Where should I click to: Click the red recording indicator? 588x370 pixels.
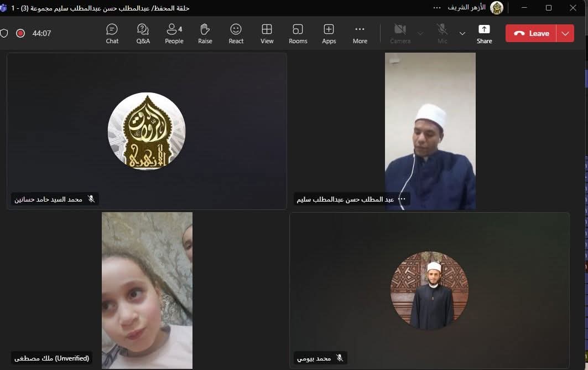(20, 33)
